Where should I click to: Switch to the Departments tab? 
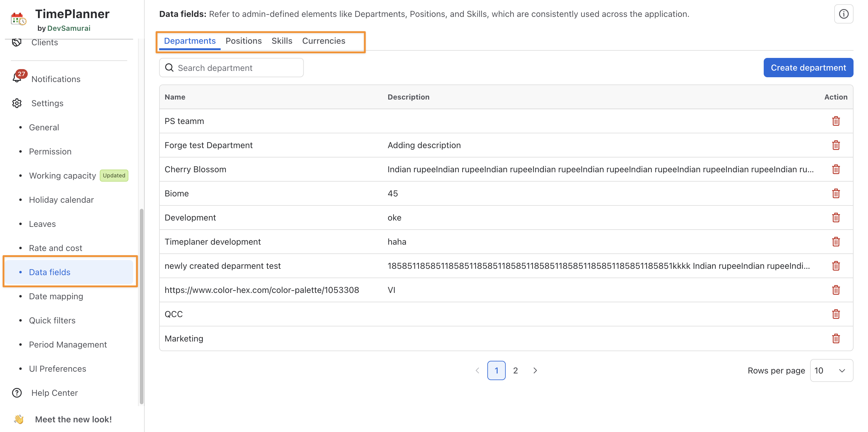tap(190, 41)
